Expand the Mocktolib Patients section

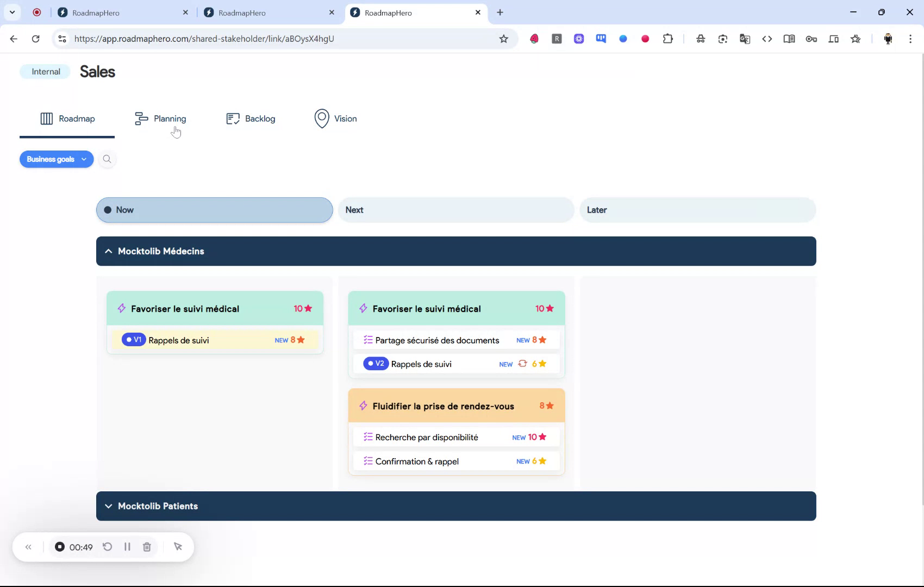point(108,506)
